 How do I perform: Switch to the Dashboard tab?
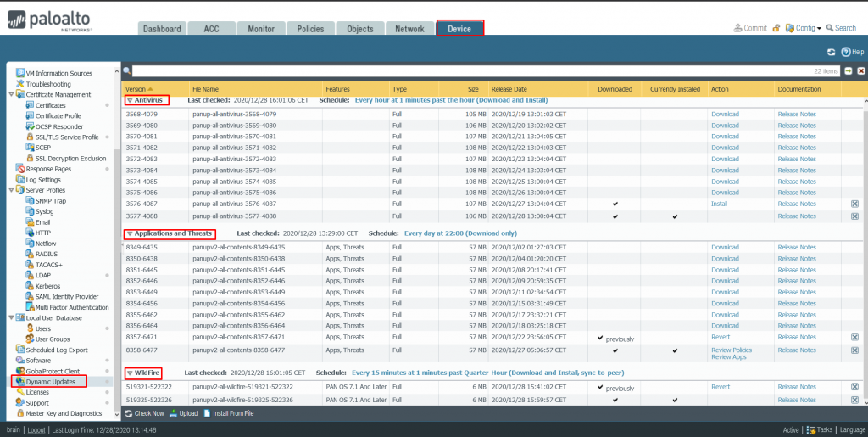pos(162,29)
